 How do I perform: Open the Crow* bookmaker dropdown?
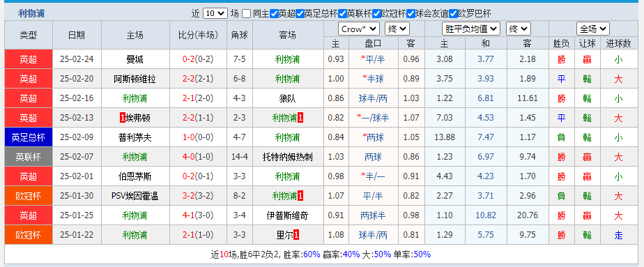(358, 29)
